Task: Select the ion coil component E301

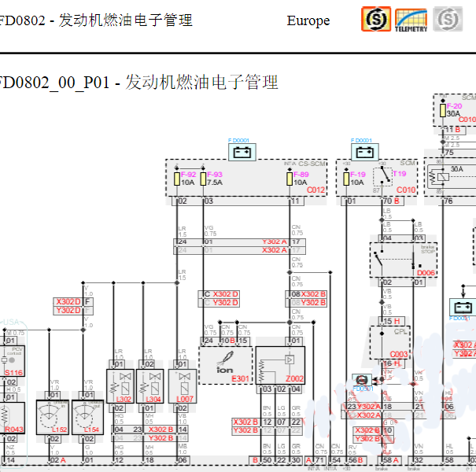Action: (x=226, y=366)
